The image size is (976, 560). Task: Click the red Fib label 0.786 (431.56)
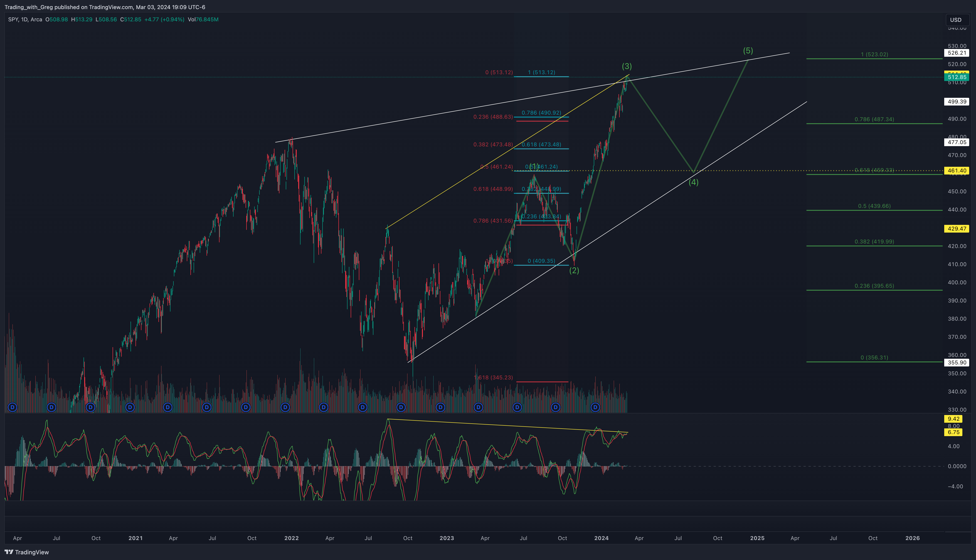click(493, 221)
